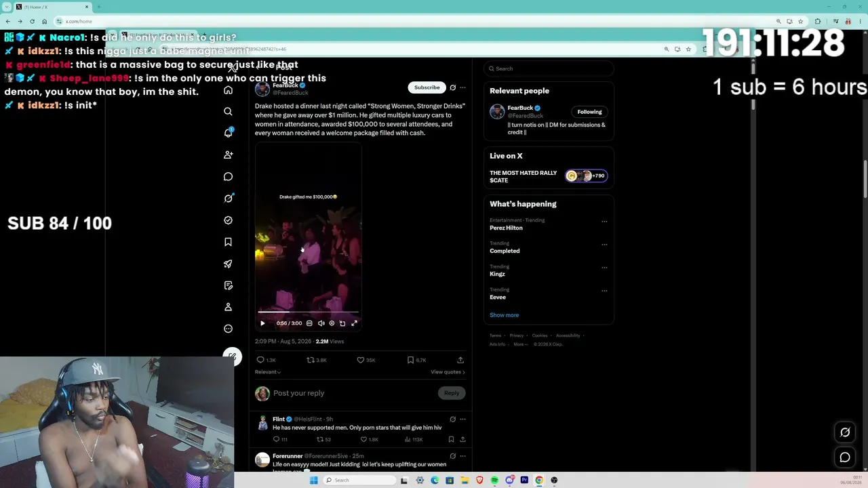Image resolution: width=868 pixels, height=488 pixels.
Task: Open more options for Kingz trend
Action: pyautogui.click(x=604, y=268)
